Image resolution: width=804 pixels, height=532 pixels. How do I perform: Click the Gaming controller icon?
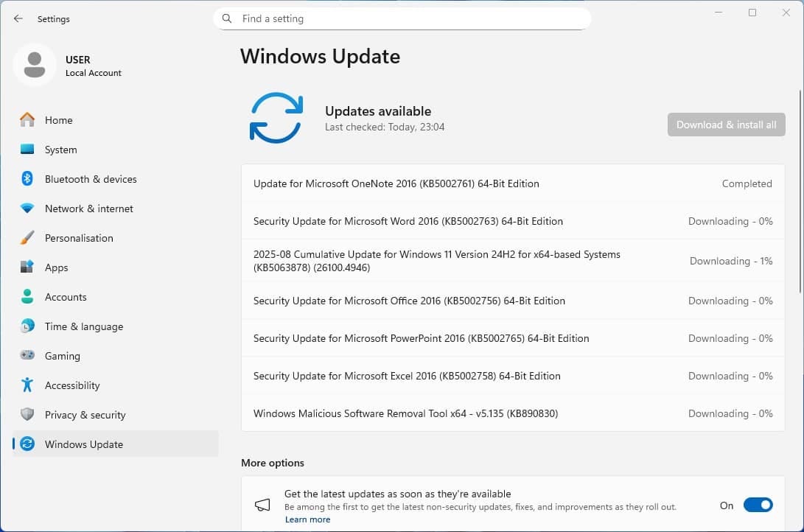(x=27, y=356)
